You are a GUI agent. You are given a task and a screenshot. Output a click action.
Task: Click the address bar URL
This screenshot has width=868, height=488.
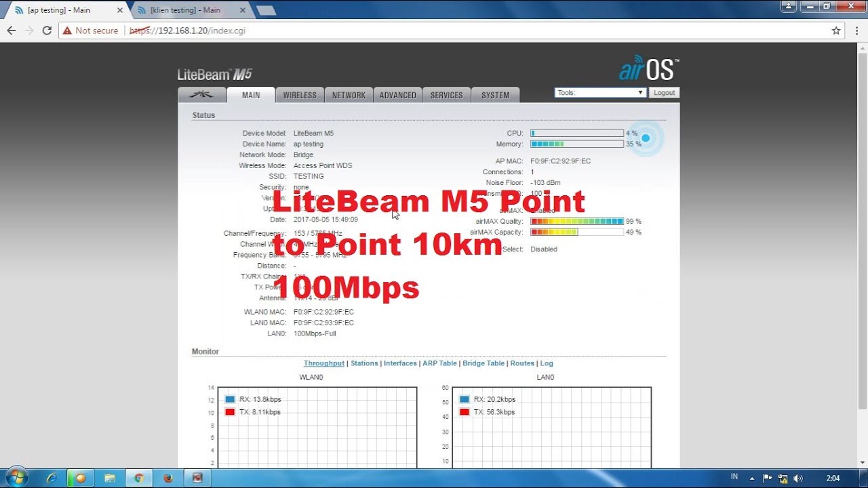(x=187, y=30)
